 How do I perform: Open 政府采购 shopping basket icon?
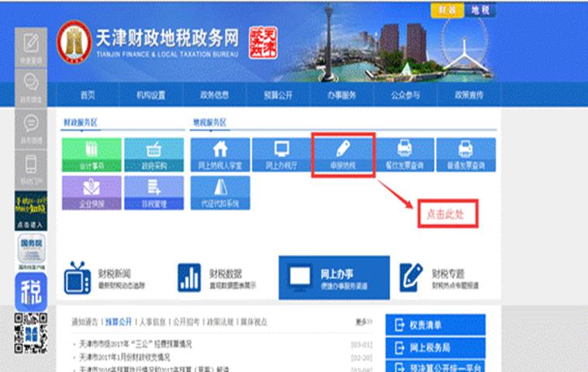154,155
